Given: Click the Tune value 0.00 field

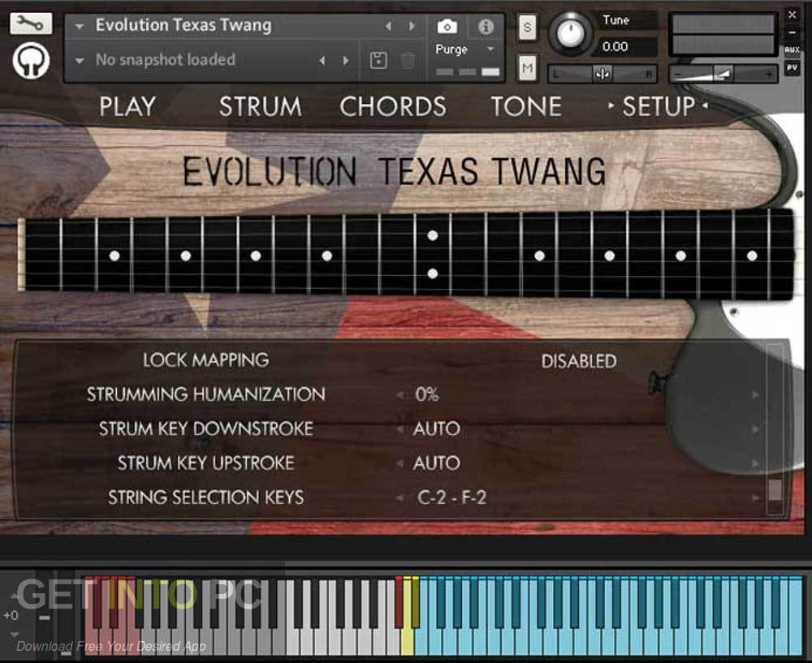Looking at the screenshot, I should [626, 47].
